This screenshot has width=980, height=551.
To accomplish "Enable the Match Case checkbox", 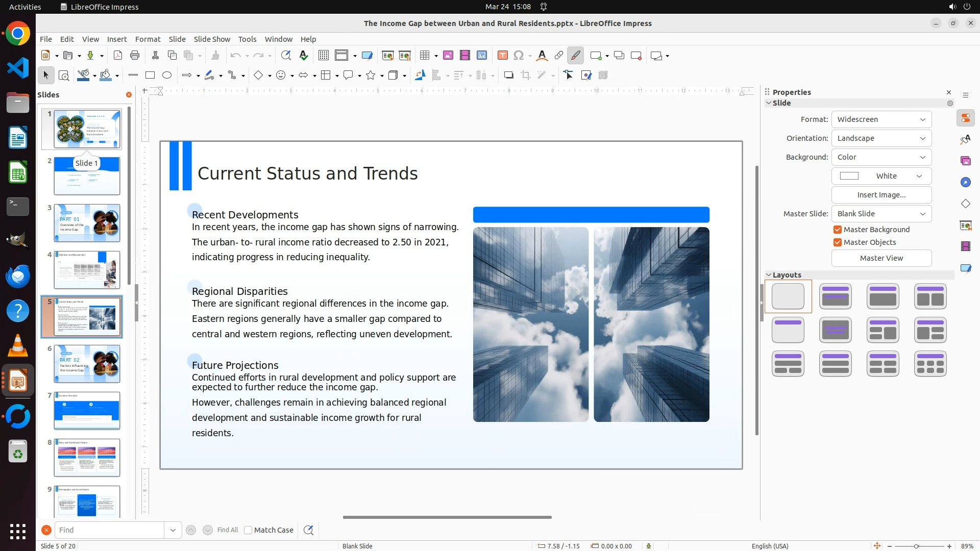I will (x=249, y=530).
